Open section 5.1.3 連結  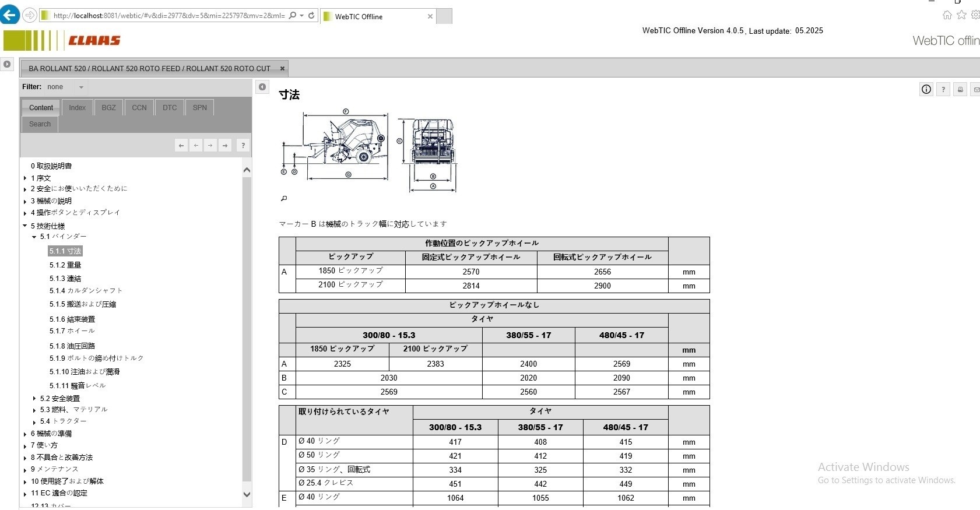pos(65,279)
